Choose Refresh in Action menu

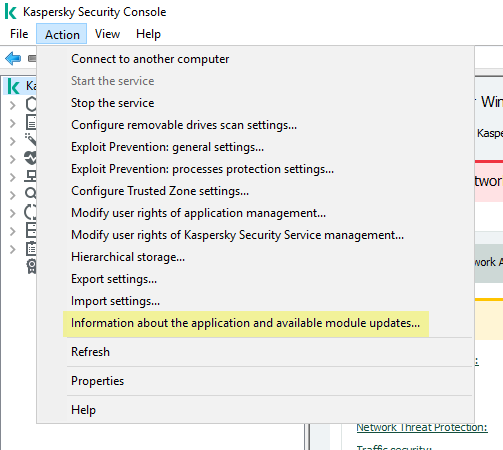click(x=255, y=352)
